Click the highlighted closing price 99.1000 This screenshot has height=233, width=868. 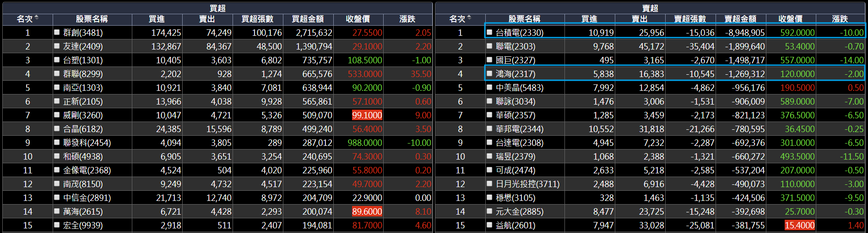point(367,115)
